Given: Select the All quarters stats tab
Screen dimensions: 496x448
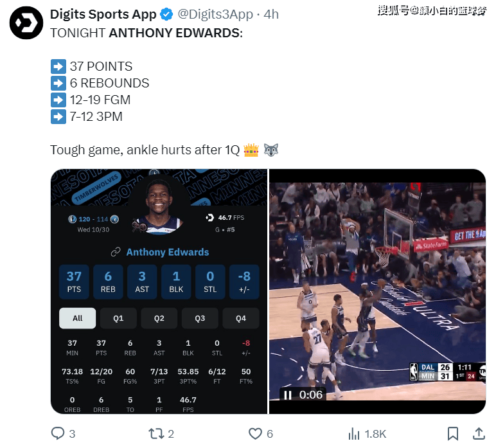Looking at the screenshot, I should [78, 318].
